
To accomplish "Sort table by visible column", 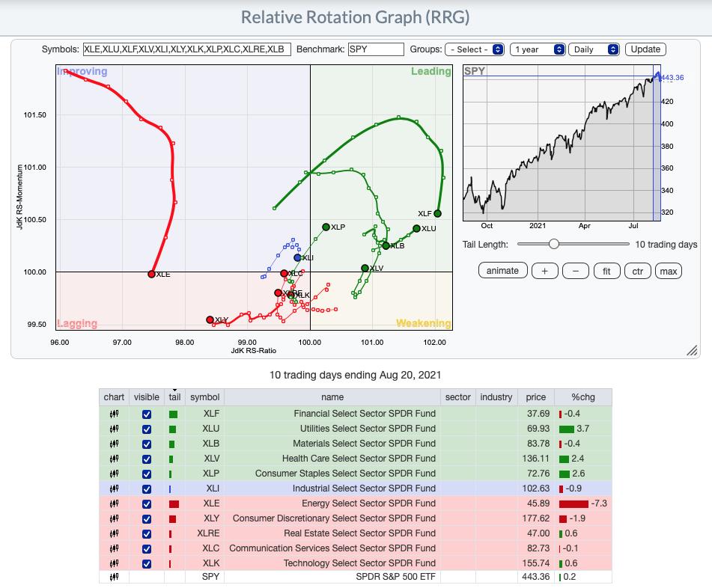I will [147, 397].
